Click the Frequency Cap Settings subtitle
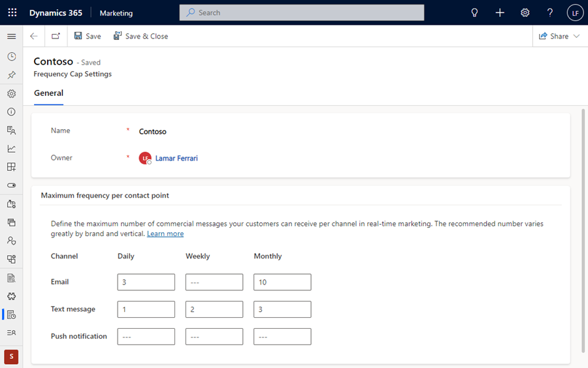The height and width of the screenshot is (368, 588). tap(73, 74)
